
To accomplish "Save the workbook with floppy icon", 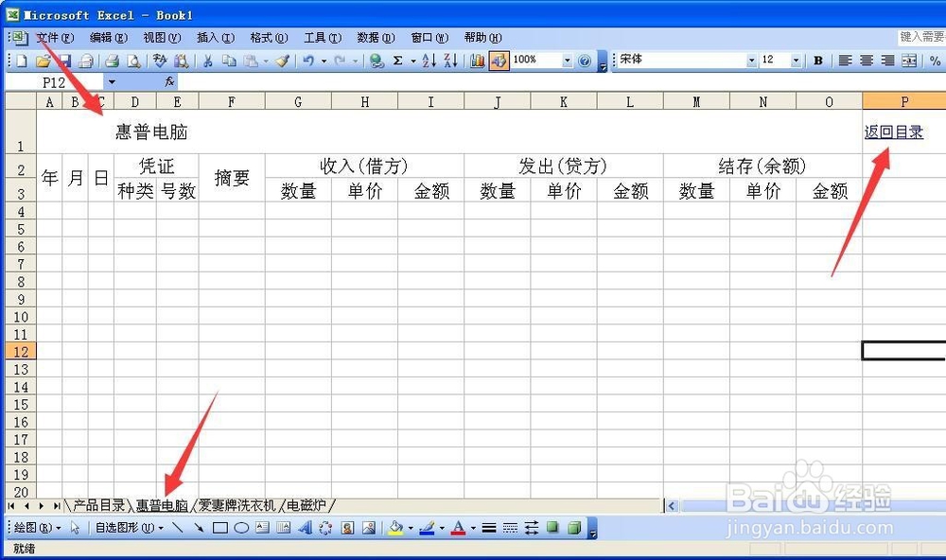I will coord(64,61).
